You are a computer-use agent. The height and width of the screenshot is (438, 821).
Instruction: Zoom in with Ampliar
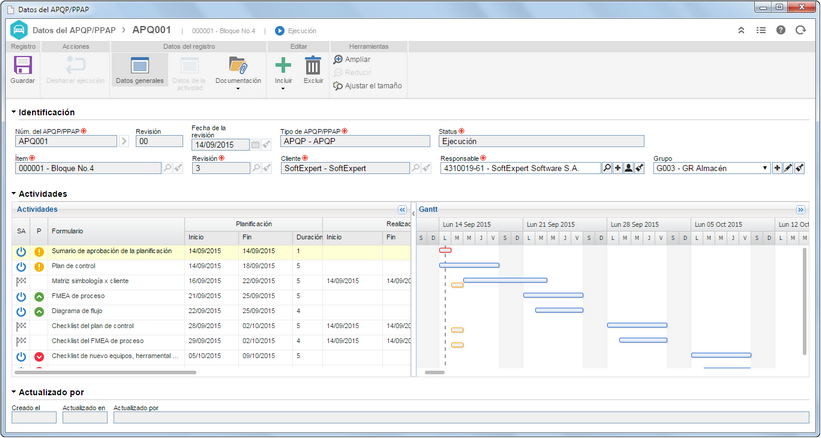pyautogui.click(x=352, y=60)
